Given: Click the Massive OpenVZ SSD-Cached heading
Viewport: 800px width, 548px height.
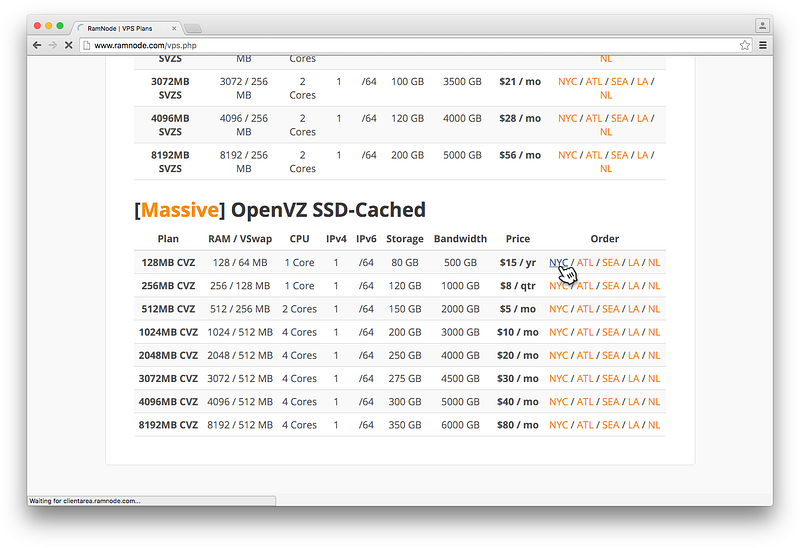Looking at the screenshot, I should click(x=280, y=210).
